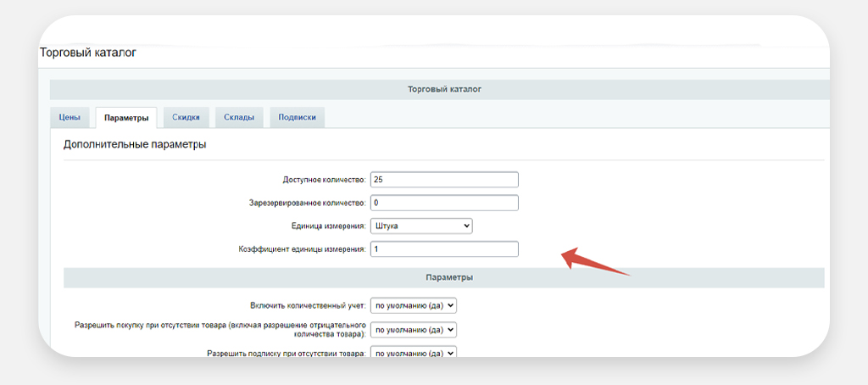Click the Торговый каталог page title
Screen dimensions: 868x385
click(x=87, y=53)
